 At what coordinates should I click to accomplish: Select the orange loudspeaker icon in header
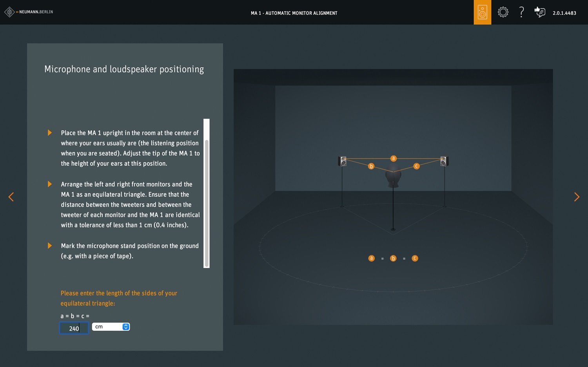[x=482, y=13]
